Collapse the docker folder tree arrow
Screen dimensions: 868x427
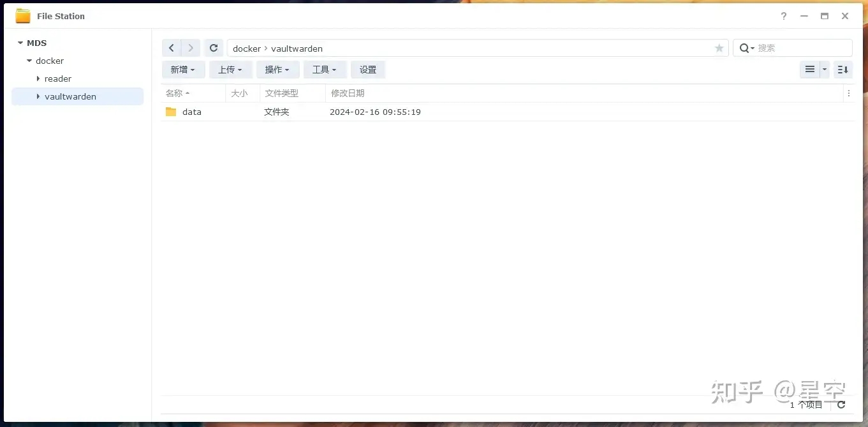(29, 61)
